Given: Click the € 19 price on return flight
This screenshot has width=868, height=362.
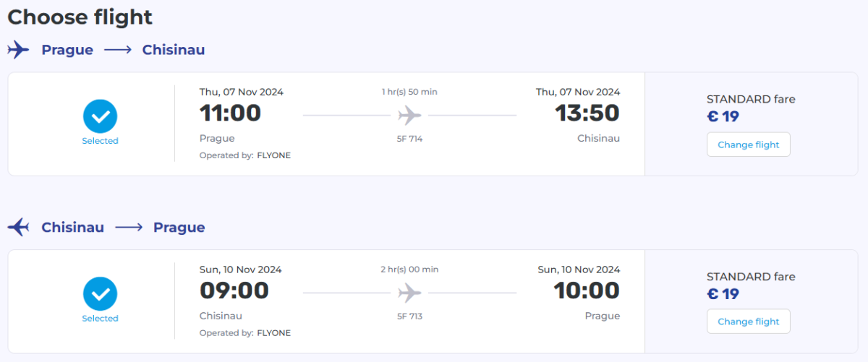Looking at the screenshot, I should coord(723,294).
